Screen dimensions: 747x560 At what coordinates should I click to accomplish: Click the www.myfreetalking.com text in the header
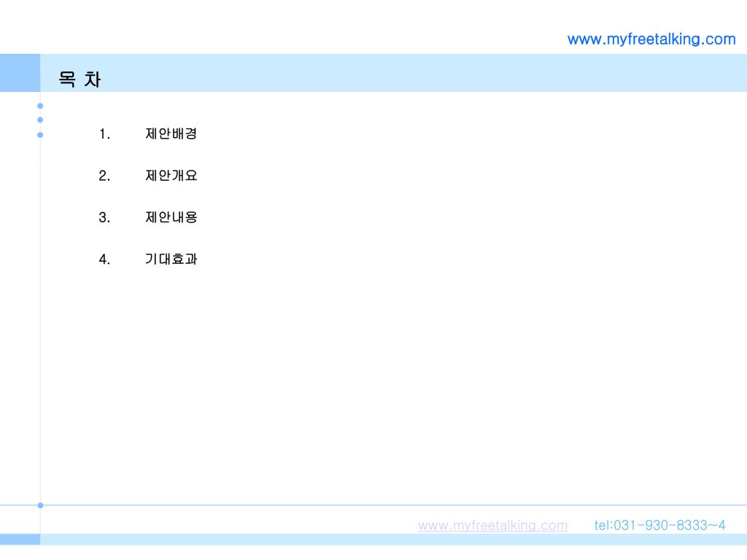click(651, 39)
